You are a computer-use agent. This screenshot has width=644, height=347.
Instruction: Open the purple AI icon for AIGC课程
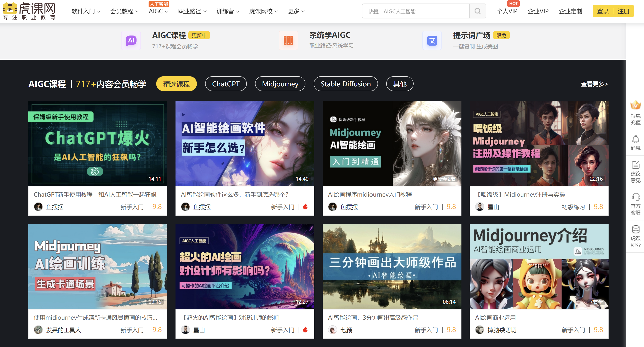pyautogui.click(x=131, y=40)
